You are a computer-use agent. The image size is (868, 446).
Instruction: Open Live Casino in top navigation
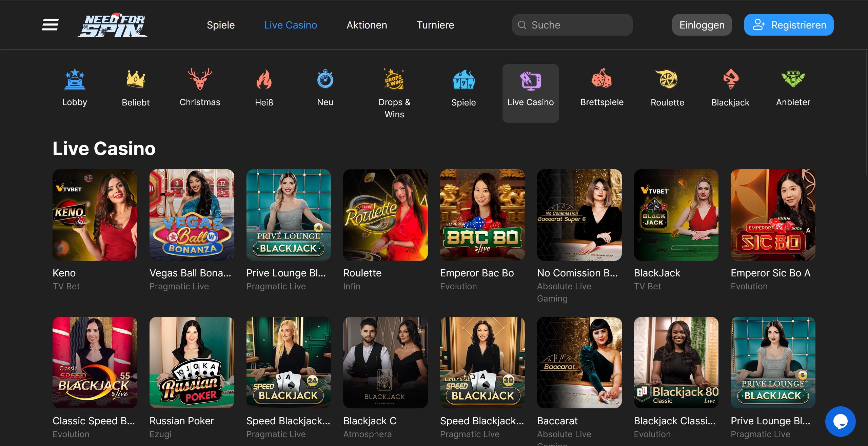(291, 25)
